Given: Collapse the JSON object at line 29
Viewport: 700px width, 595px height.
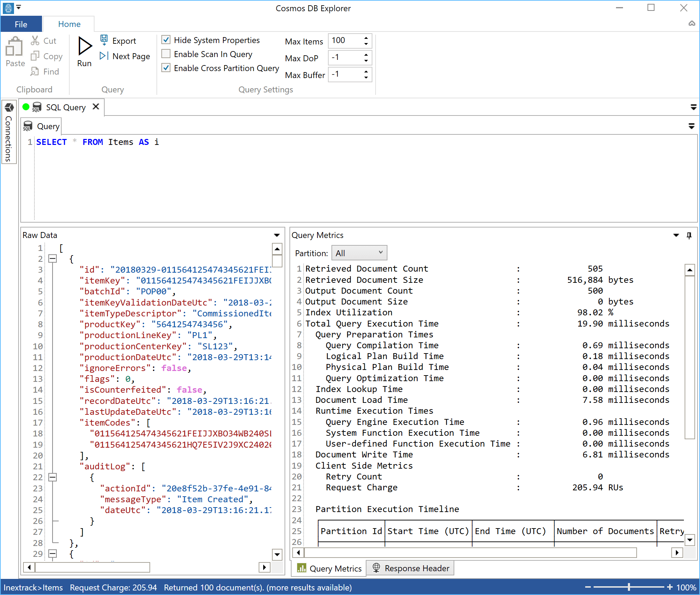Looking at the screenshot, I should point(52,553).
